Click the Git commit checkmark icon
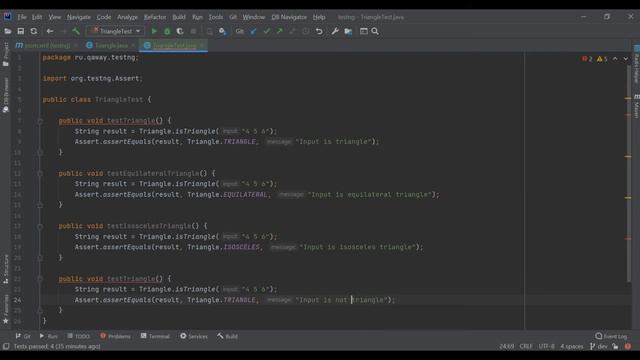Image resolution: width=640 pixels, height=360 pixels. coord(267,31)
